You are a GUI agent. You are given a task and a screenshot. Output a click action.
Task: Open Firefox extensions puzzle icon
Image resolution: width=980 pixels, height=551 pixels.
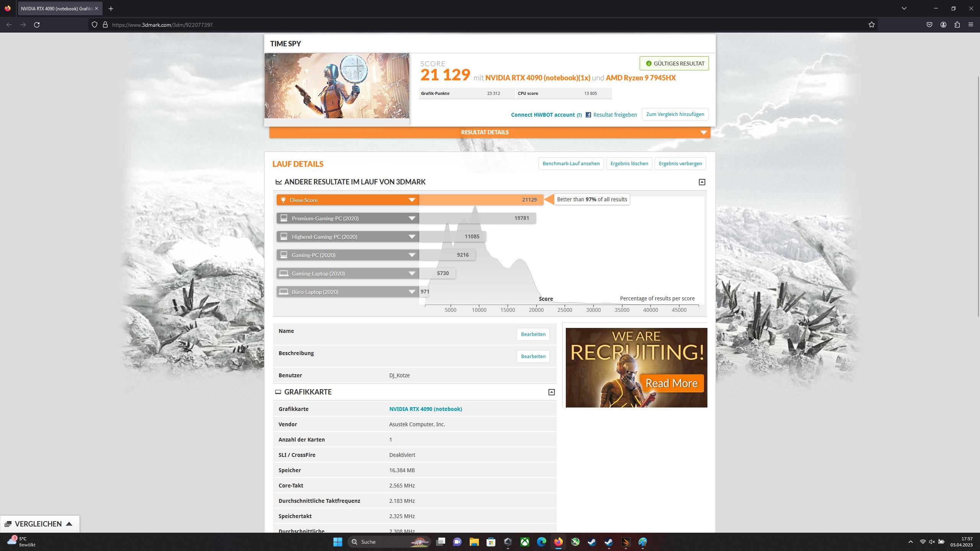[957, 24]
